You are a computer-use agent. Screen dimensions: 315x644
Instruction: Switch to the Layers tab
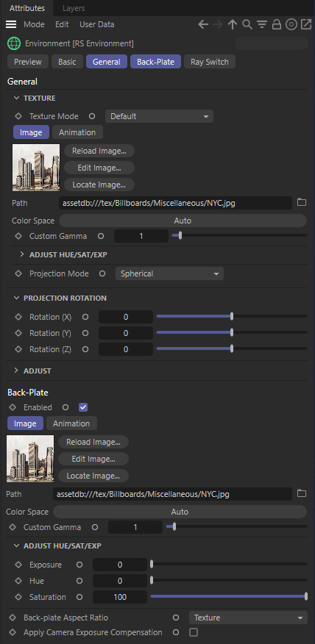pos(74,8)
